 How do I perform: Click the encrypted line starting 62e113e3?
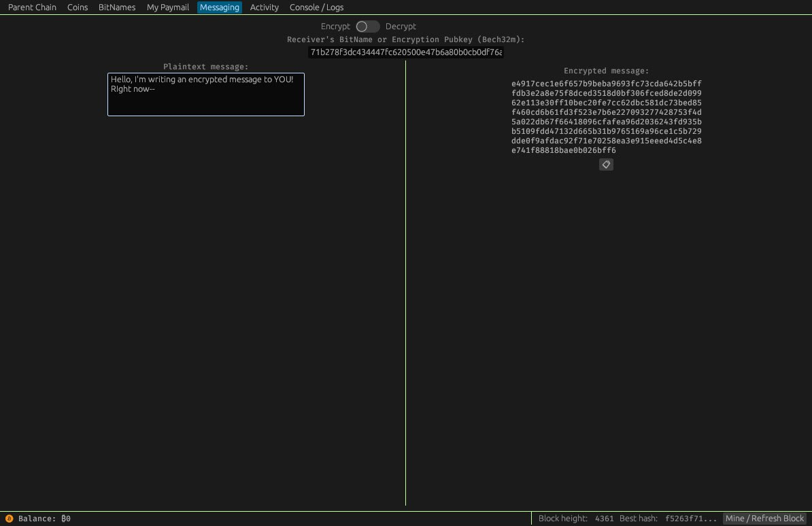[607, 103]
